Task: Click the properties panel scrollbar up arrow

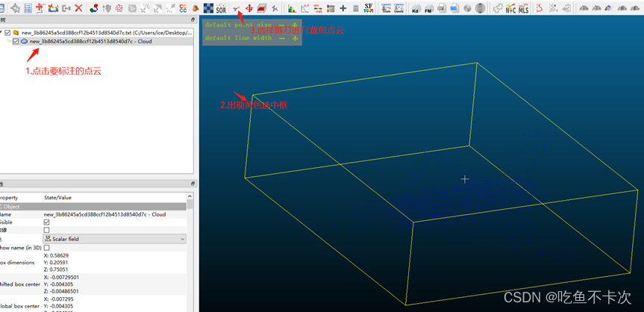Action: (x=190, y=196)
